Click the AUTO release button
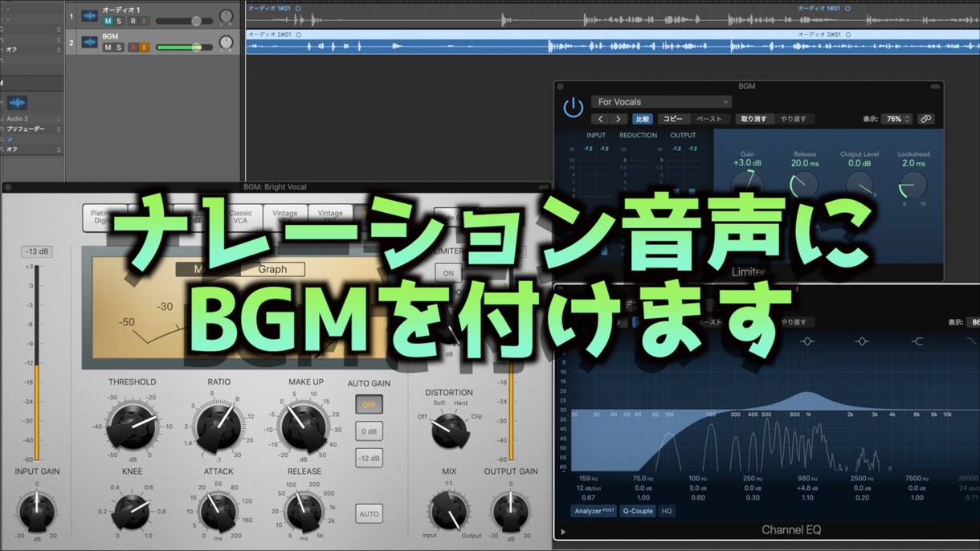Image resolution: width=980 pixels, height=551 pixels. (370, 513)
